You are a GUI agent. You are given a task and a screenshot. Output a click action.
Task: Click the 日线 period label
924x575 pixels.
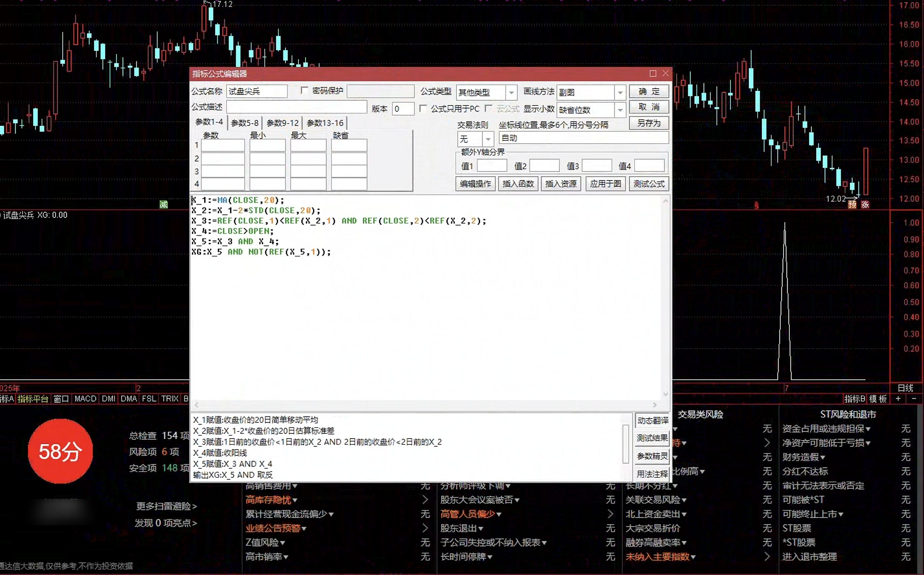(x=905, y=388)
